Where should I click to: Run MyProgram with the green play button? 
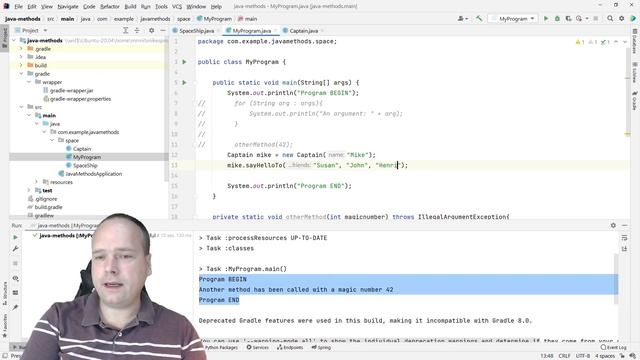coord(546,18)
